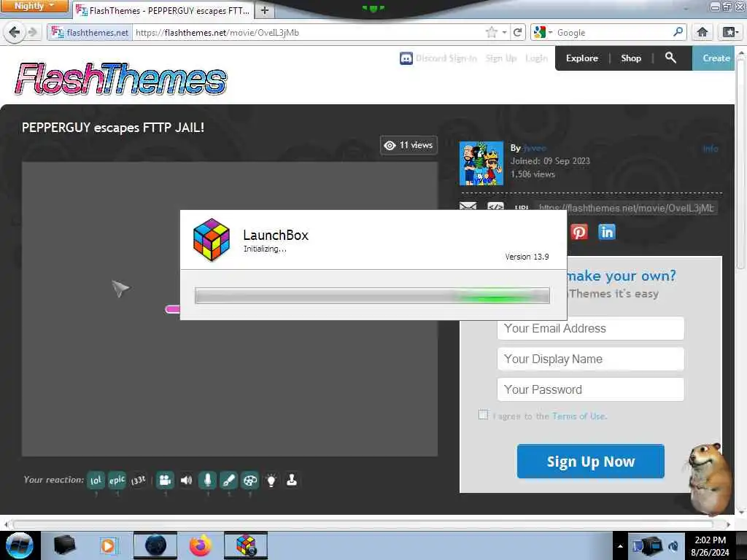Reload the page in the browser
747x560 pixels.
coord(517,32)
